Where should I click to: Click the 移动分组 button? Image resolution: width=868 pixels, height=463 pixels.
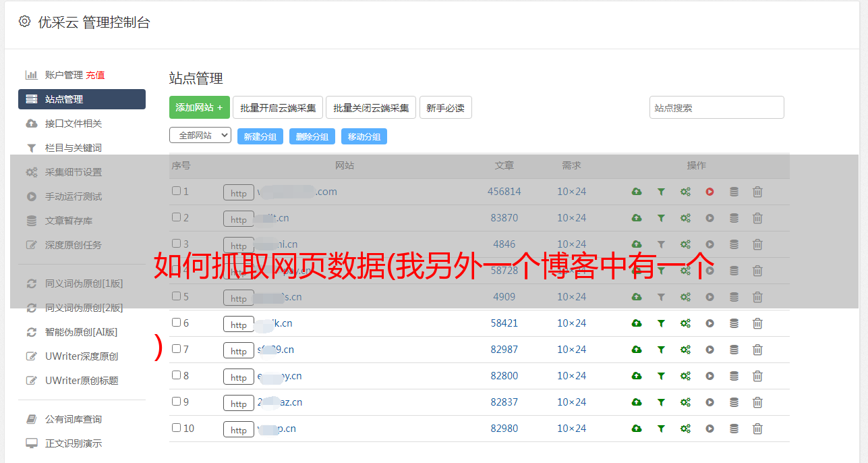[x=364, y=136]
